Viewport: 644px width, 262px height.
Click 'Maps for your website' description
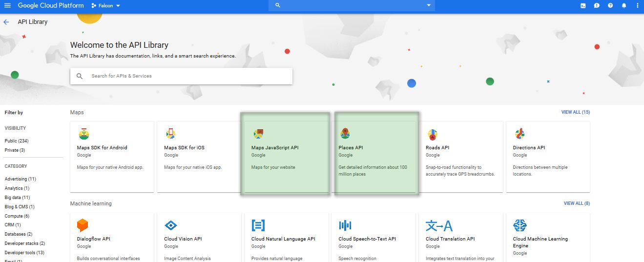[273, 167]
